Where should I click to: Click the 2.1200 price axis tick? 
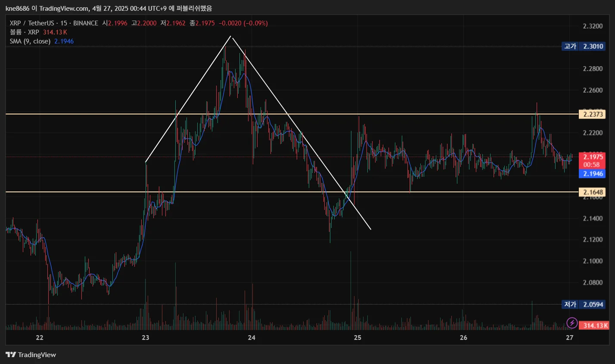[593, 240]
